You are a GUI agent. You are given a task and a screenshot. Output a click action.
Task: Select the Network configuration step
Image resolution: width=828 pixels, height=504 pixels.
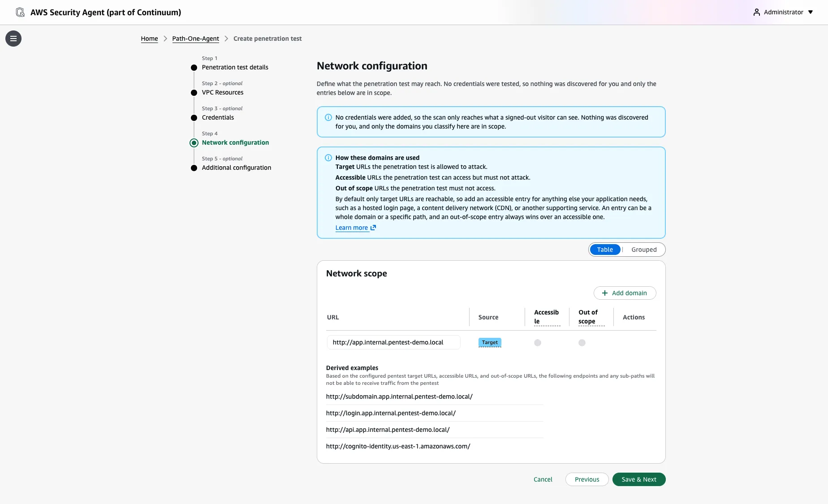pyautogui.click(x=235, y=142)
